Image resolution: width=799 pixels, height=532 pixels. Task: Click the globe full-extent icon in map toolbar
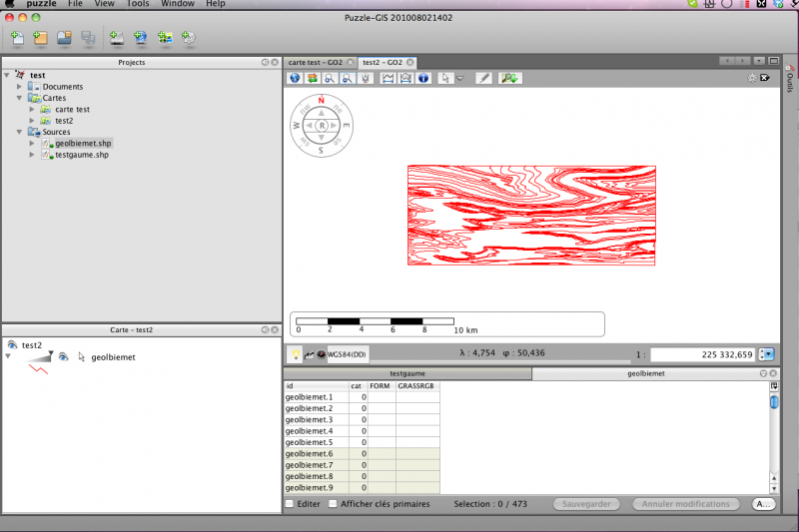(295, 78)
